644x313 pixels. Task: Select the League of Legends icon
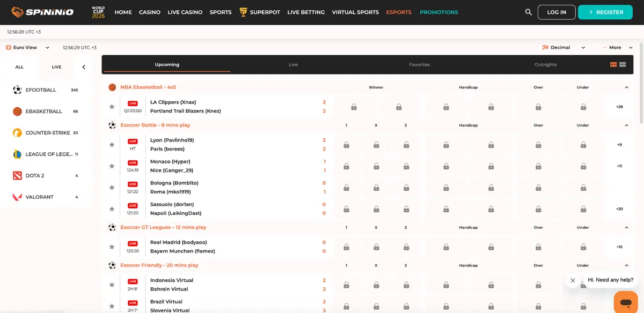(17, 154)
